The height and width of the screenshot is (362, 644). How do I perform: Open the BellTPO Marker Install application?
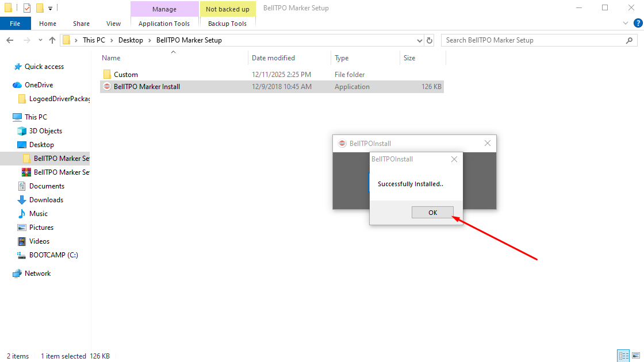(147, 87)
